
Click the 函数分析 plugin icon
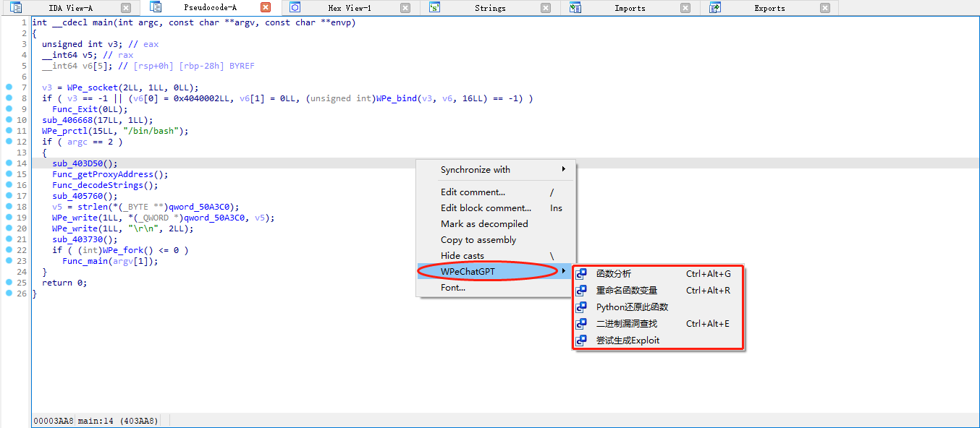(x=581, y=274)
